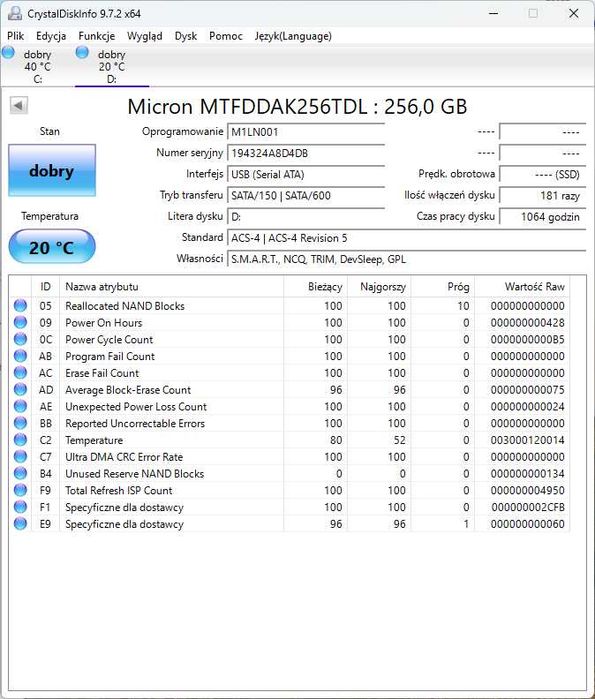595x699 pixels.
Task: Click status orb for Average Block-Erase Count
Action: coord(20,390)
